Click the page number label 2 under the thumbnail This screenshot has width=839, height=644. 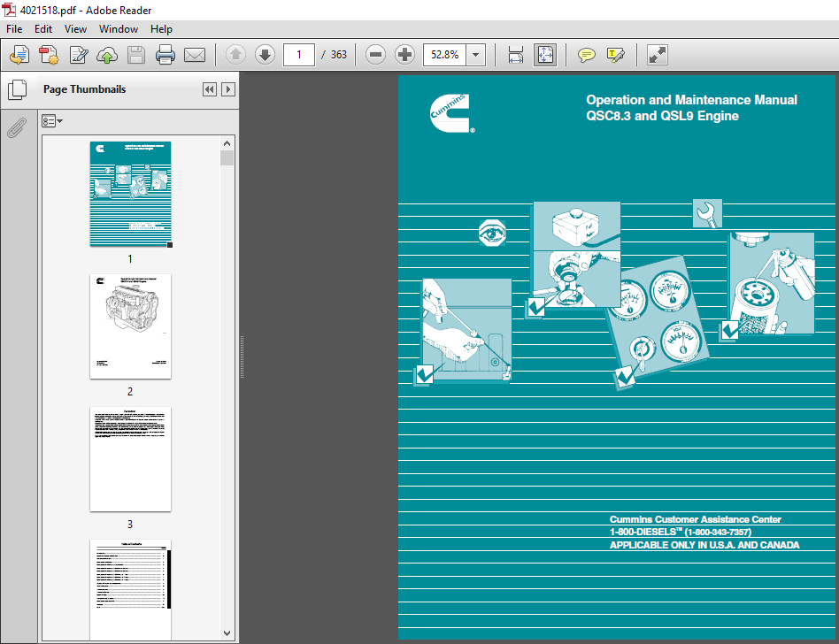[130, 392]
